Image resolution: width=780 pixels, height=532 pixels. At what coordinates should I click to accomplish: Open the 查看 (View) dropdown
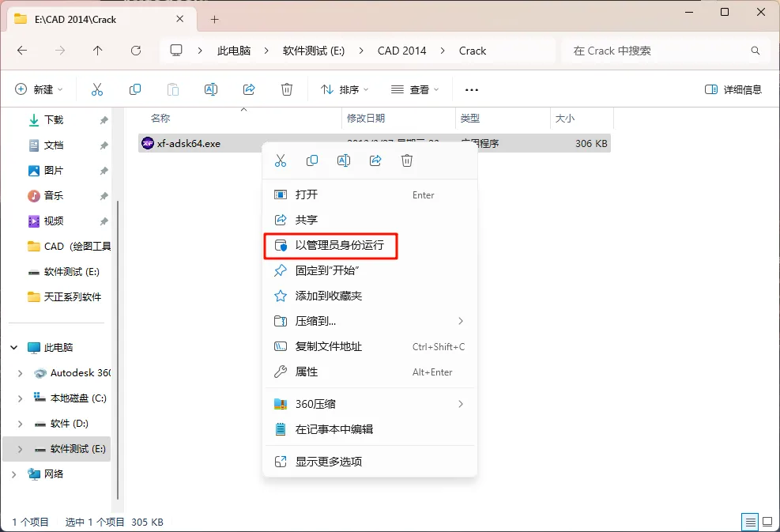415,89
